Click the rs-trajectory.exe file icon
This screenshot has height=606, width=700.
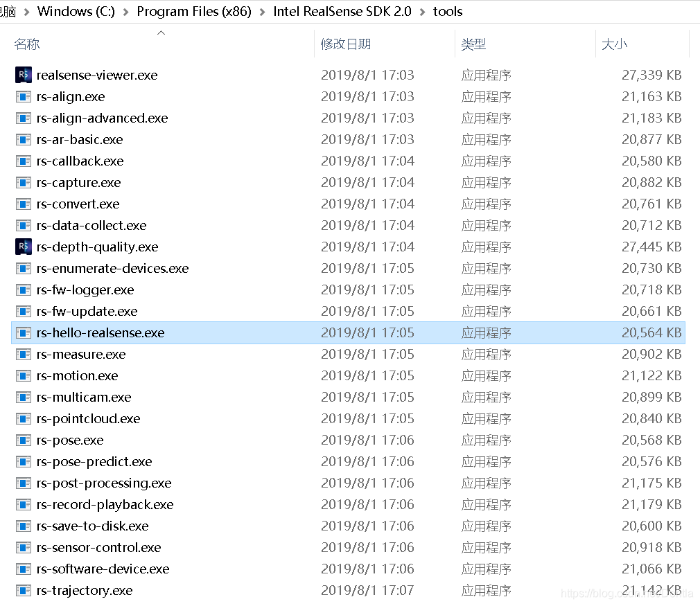(x=23, y=590)
